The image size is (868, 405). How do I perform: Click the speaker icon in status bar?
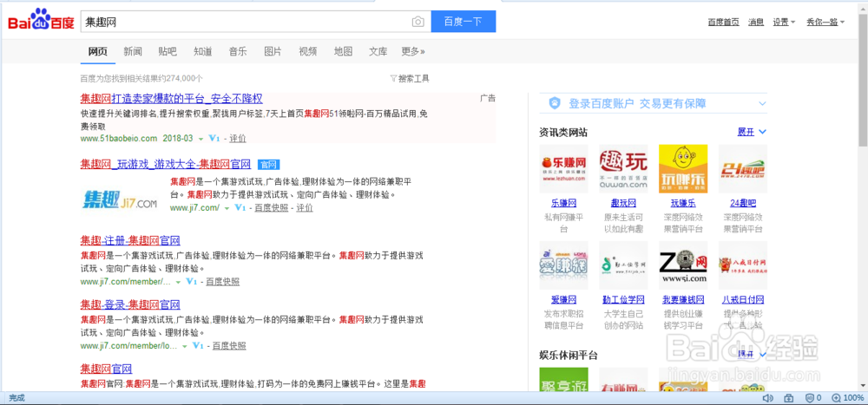pos(767,398)
